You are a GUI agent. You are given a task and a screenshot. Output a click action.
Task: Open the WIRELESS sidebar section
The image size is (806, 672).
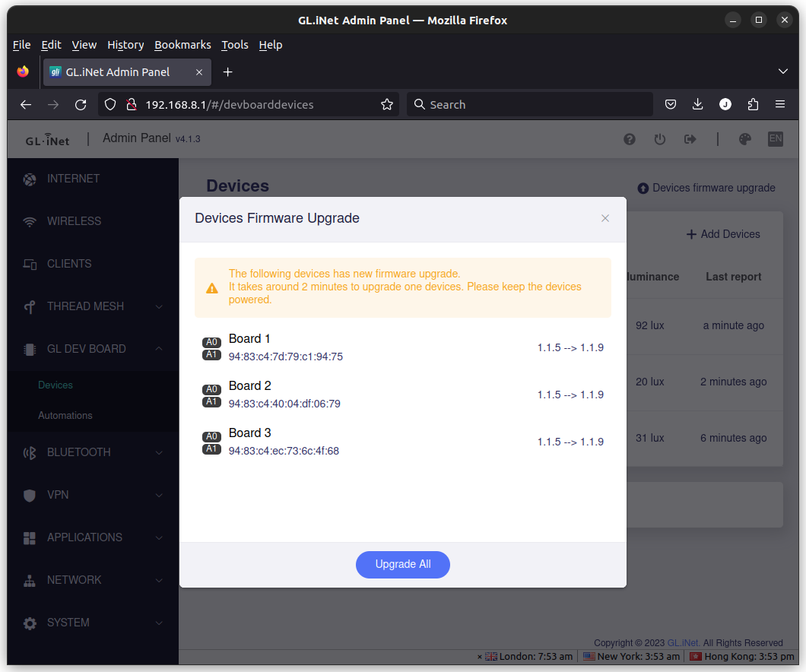93,221
